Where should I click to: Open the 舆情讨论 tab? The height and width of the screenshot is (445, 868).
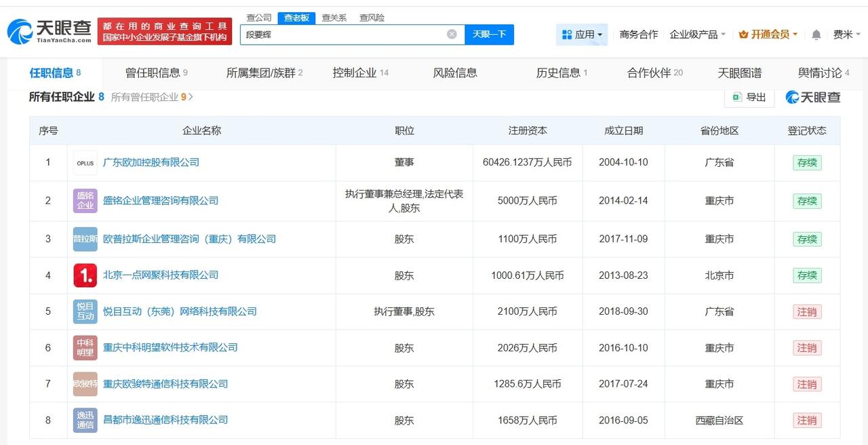(824, 73)
